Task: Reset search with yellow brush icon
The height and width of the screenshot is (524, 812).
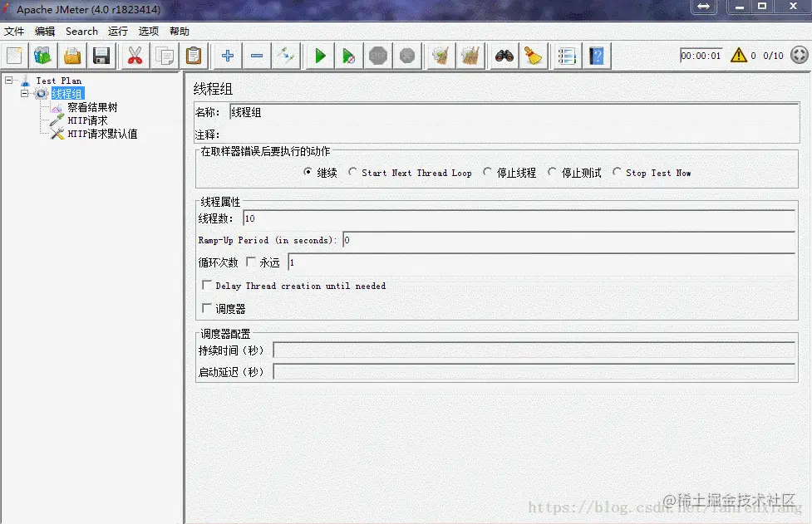Action: [533, 56]
